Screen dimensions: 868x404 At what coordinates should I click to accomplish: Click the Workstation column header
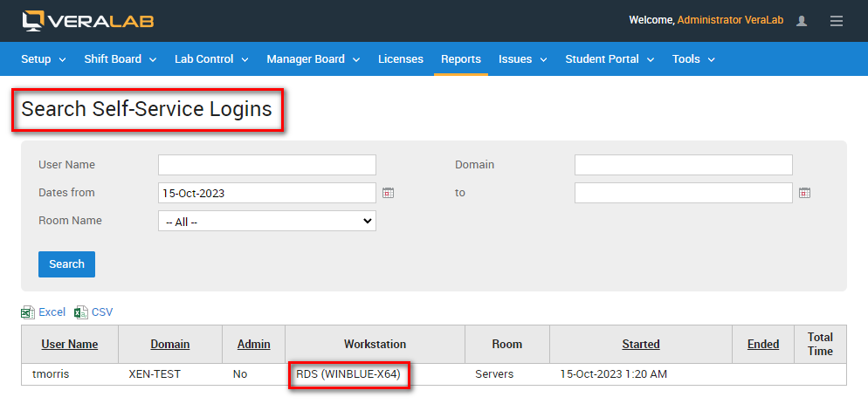click(x=375, y=345)
